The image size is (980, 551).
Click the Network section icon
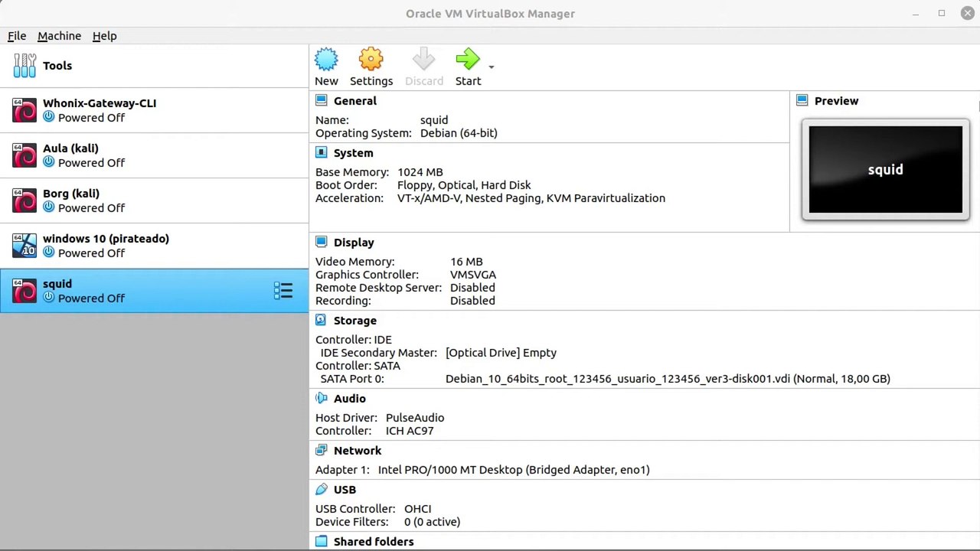coord(322,450)
